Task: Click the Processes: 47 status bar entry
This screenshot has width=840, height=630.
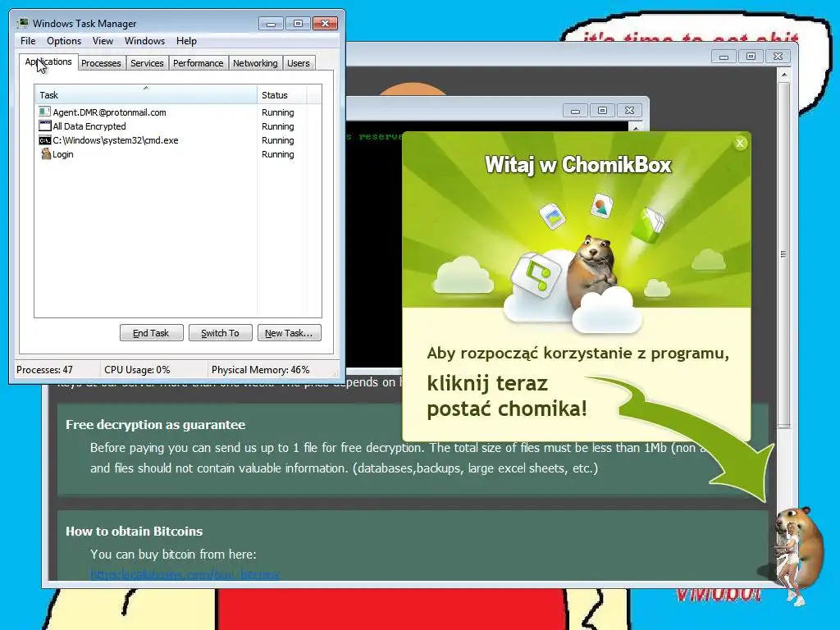Action: tap(44, 370)
